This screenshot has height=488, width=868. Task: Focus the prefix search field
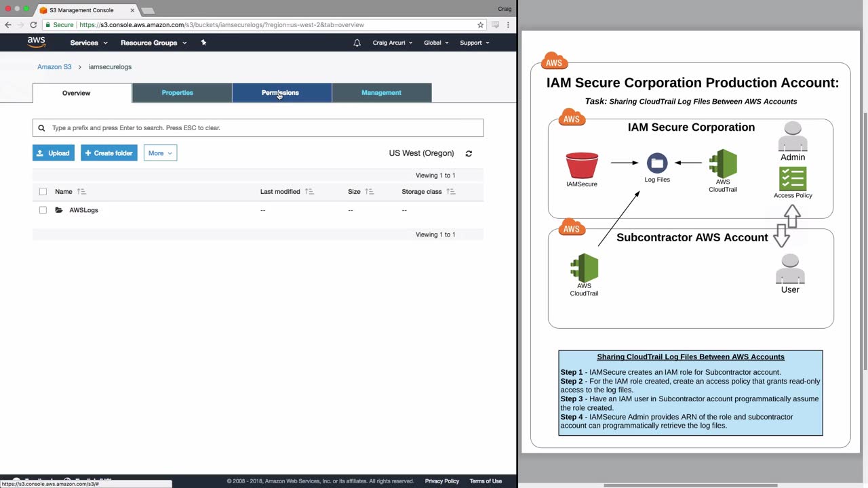pyautogui.click(x=258, y=127)
